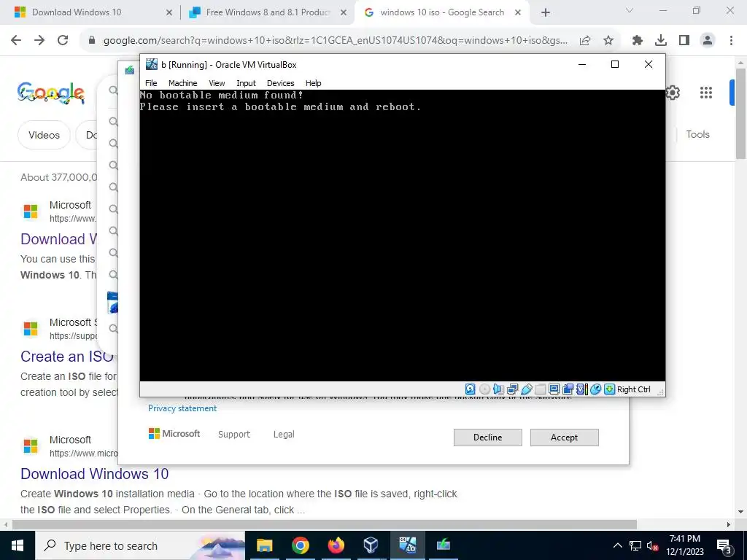747x560 pixels.
Task: Open a new Chrome tab
Action: [x=546, y=13]
